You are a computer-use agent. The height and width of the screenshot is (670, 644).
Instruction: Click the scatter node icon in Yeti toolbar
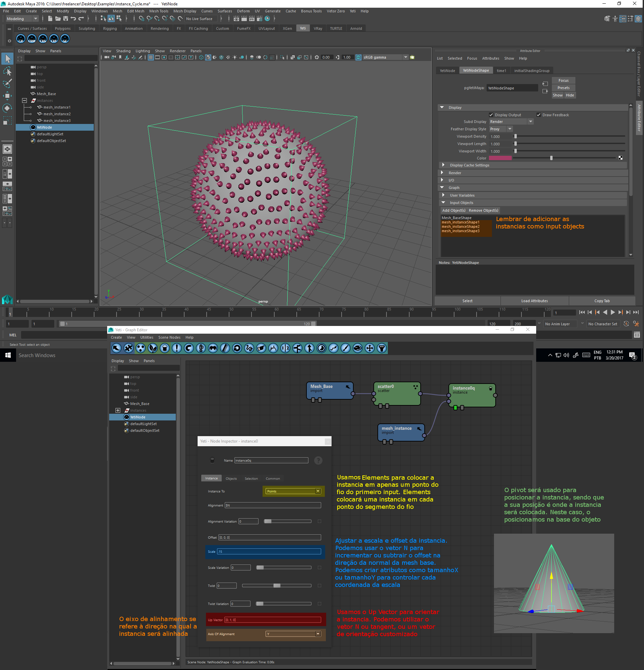140,348
